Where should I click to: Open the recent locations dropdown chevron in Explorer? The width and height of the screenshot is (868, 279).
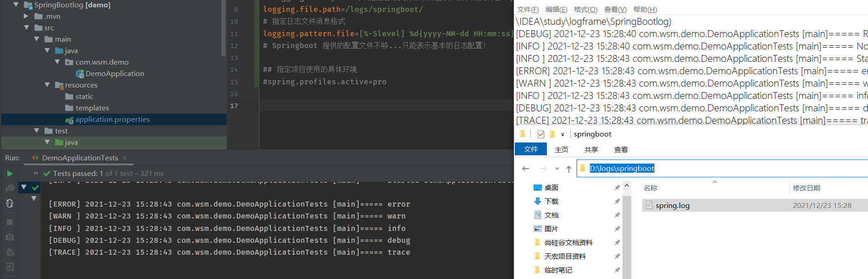tap(557, 169)
